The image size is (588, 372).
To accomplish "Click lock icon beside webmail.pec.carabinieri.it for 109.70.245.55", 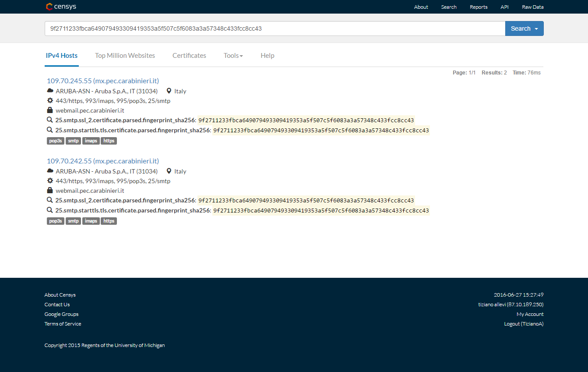I will (x=50, y=110).
